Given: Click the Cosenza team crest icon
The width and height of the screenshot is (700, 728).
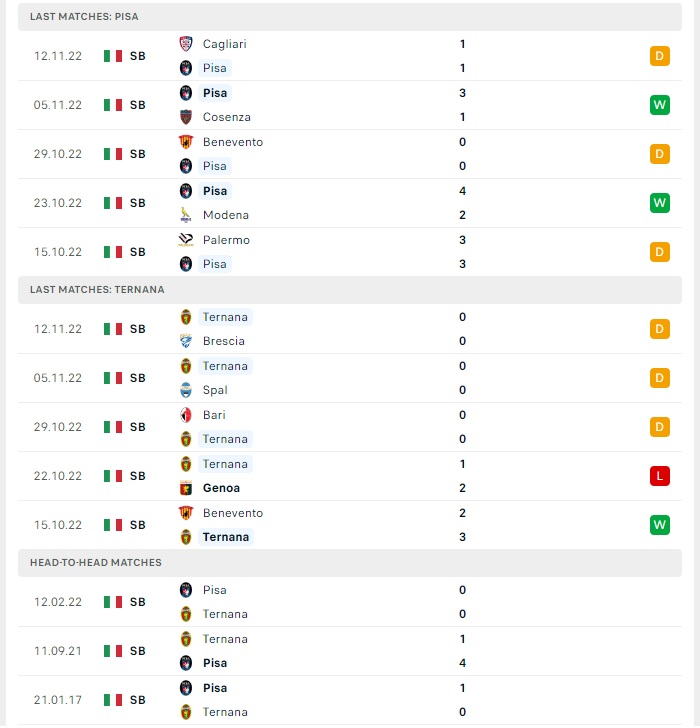Looking at the screenshot, I should 186,117.
